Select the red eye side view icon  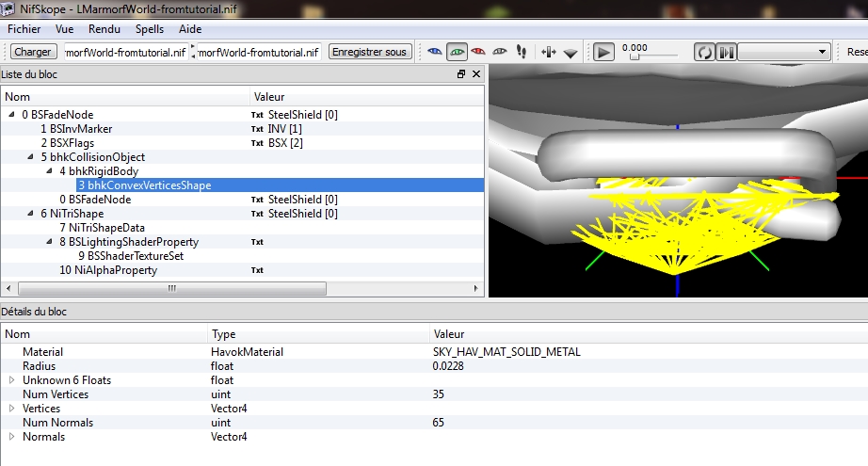[x=478, y=52]
